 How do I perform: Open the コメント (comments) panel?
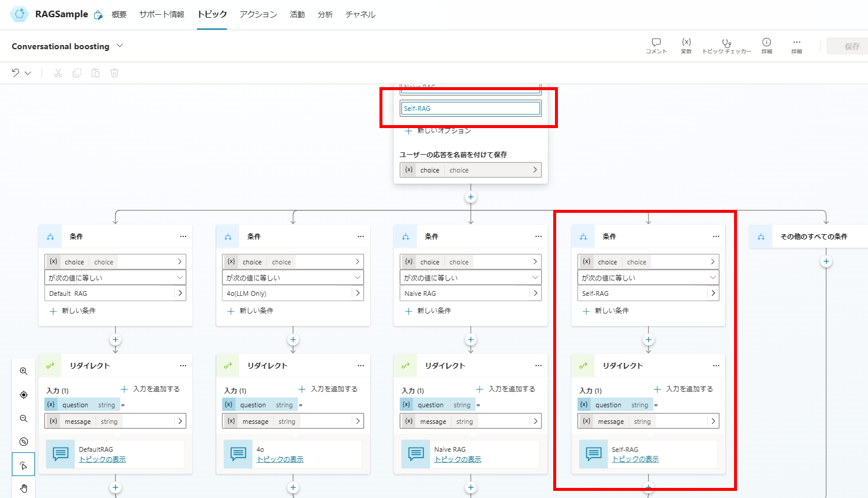tap(656, 46)
